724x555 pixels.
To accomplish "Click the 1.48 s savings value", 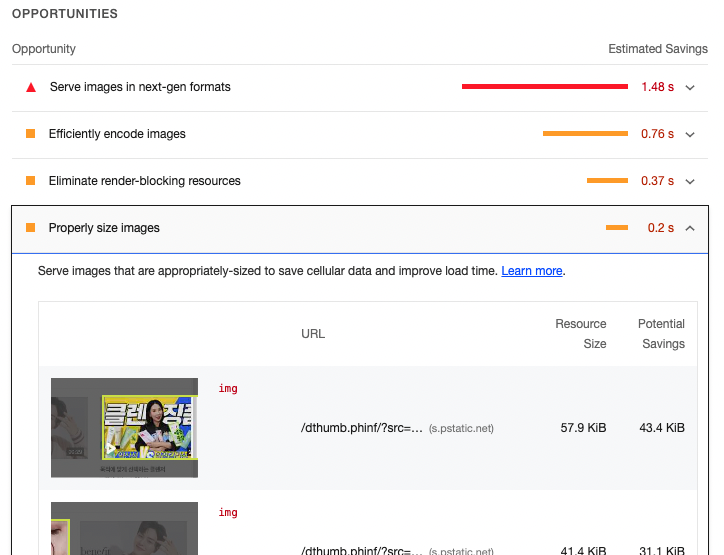I will [x=658, y=87].
